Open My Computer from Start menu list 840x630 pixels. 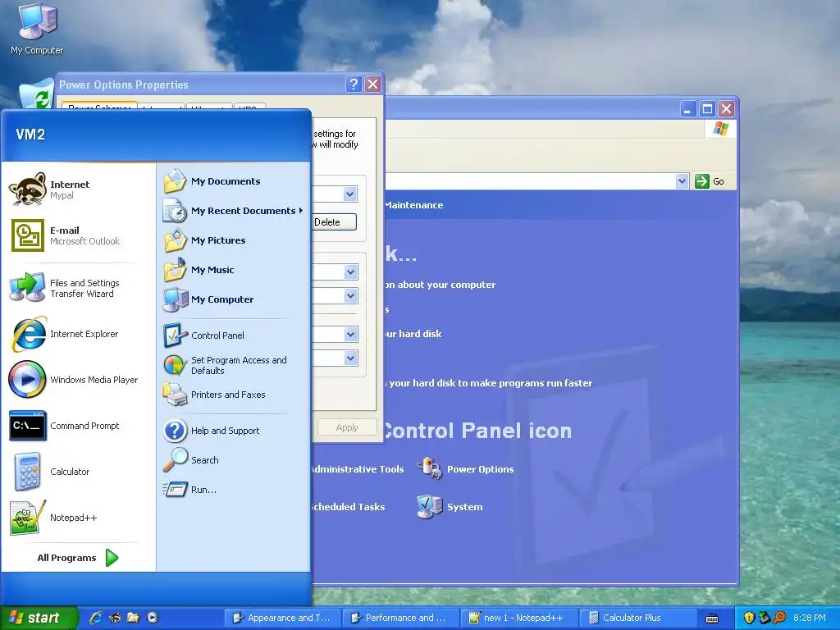(208, 299)
